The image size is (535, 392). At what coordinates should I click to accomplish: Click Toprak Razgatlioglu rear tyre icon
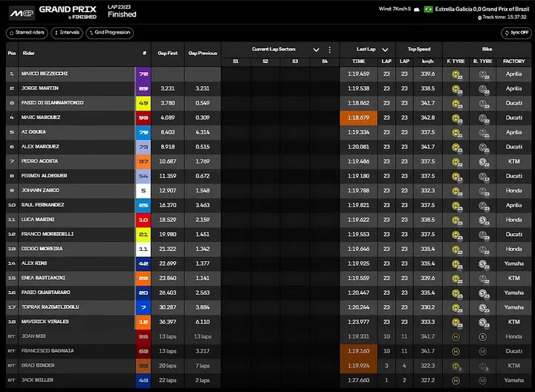(x=484, y=308)
